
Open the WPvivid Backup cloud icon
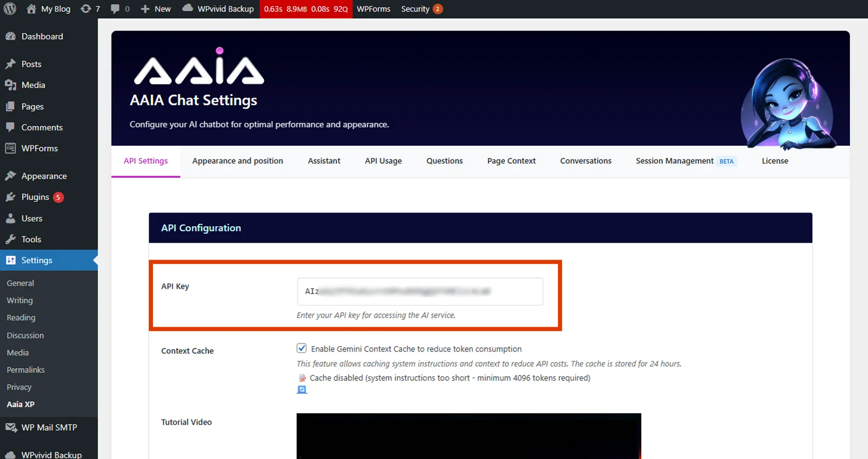point(187,8)
